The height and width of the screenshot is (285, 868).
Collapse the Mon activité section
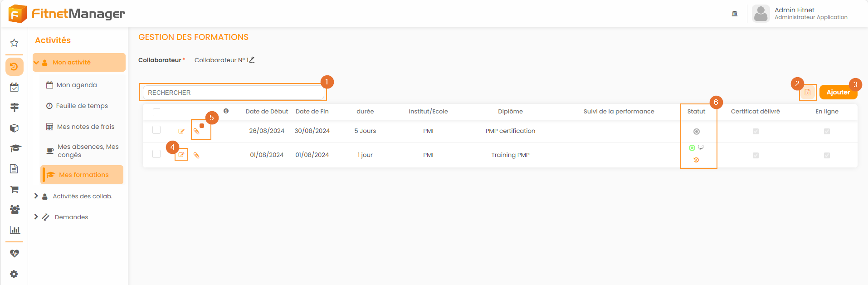pyautogui.click(x=36, y=63)
